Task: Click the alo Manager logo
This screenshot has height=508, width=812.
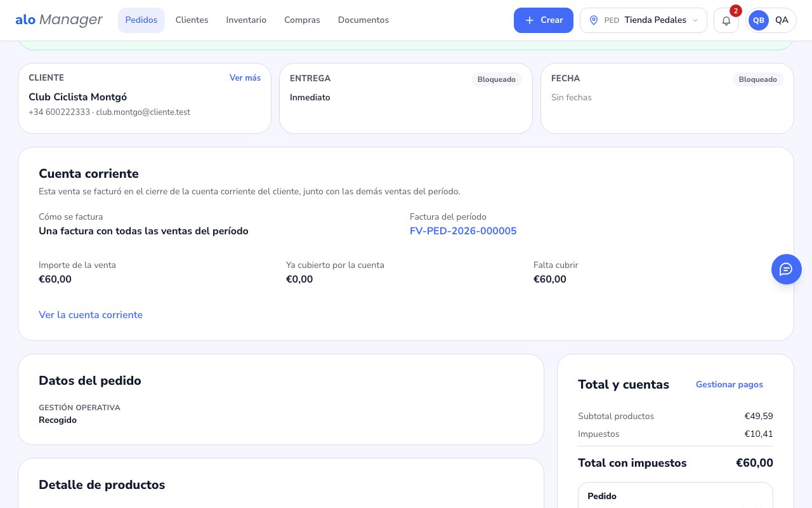Action: pos(59,20)
